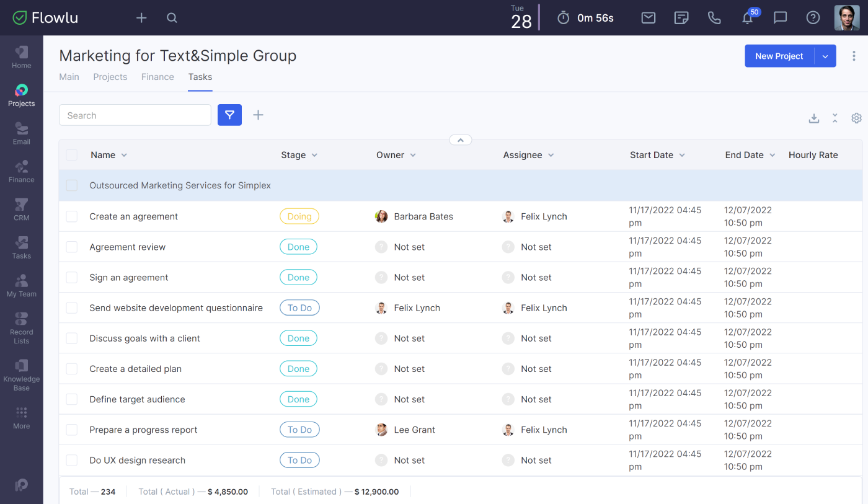
Task: Open Finance module in sidebar
Action: click(22, 172)
